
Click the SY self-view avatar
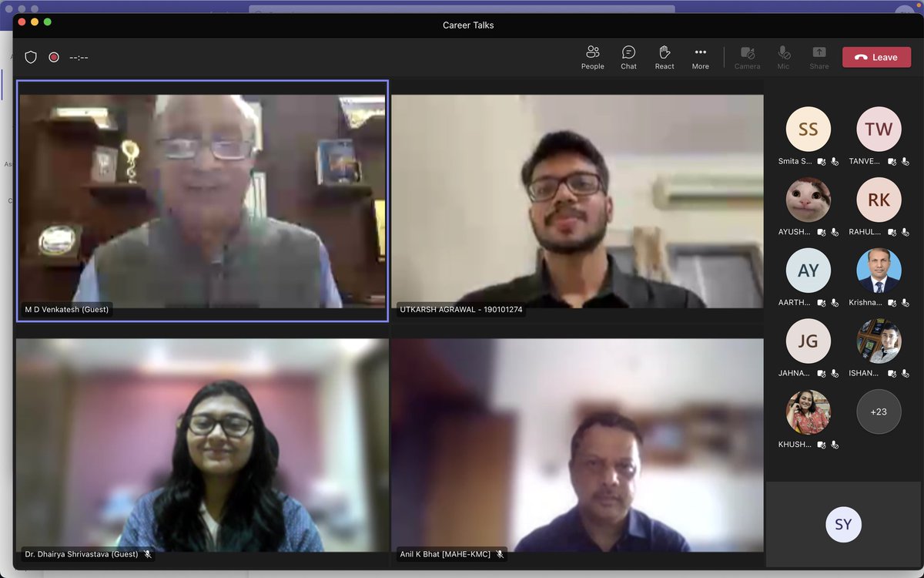843,524
